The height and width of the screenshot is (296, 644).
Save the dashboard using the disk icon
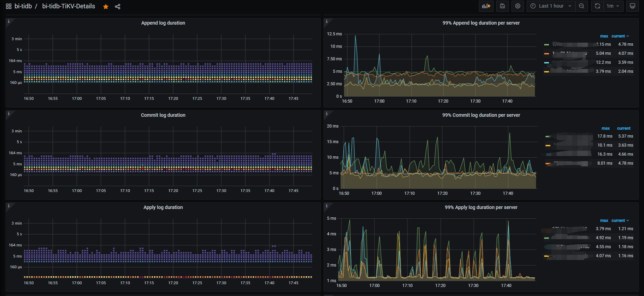click(502, 6)
